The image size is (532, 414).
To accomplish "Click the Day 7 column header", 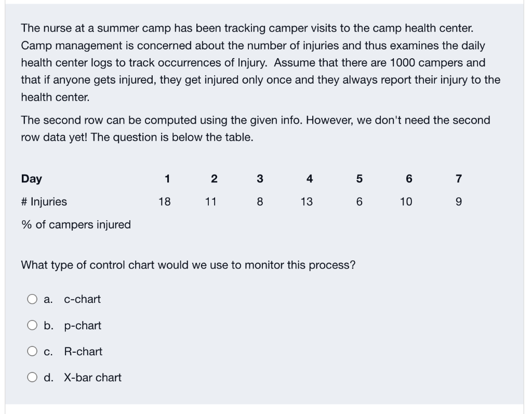I will click(x=458, y=179).
